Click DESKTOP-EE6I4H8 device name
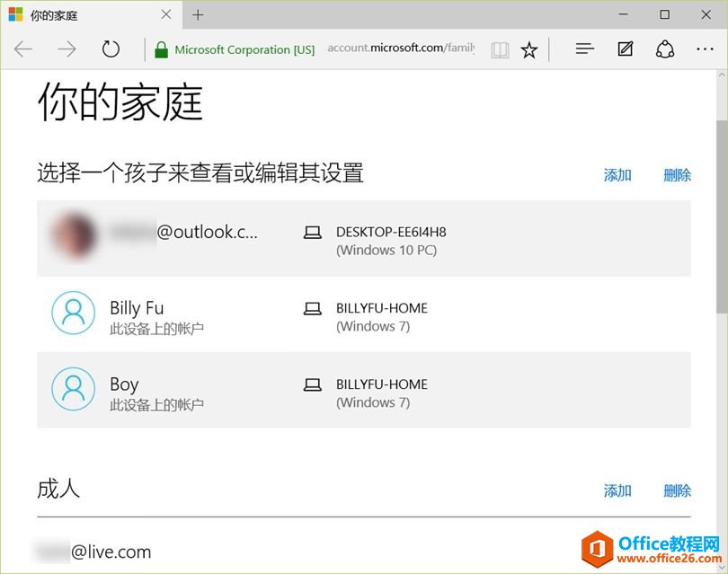 coord(391,232)
